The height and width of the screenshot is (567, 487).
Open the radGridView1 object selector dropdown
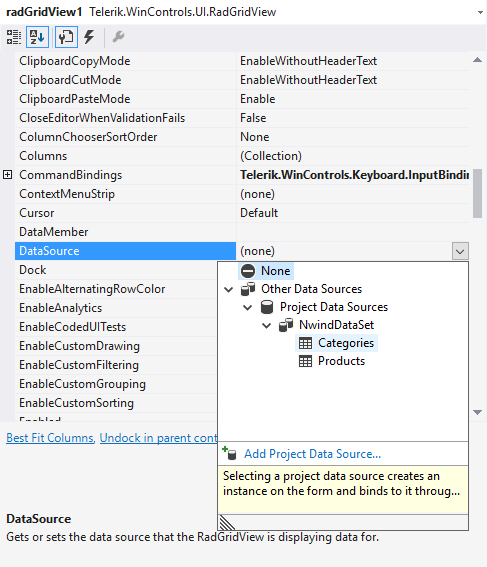480,12
